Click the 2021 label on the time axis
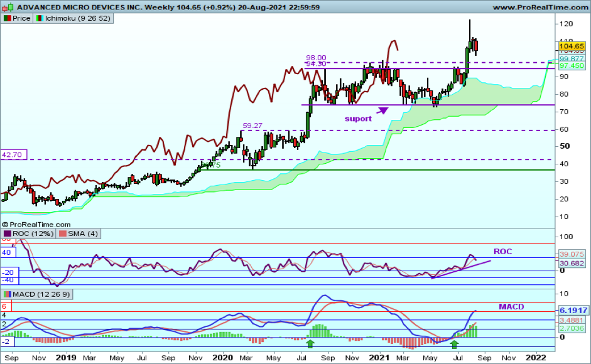Image resolution: width=591 pixels, height=364 pixels. pyautogui.click(x=379, y=357)
